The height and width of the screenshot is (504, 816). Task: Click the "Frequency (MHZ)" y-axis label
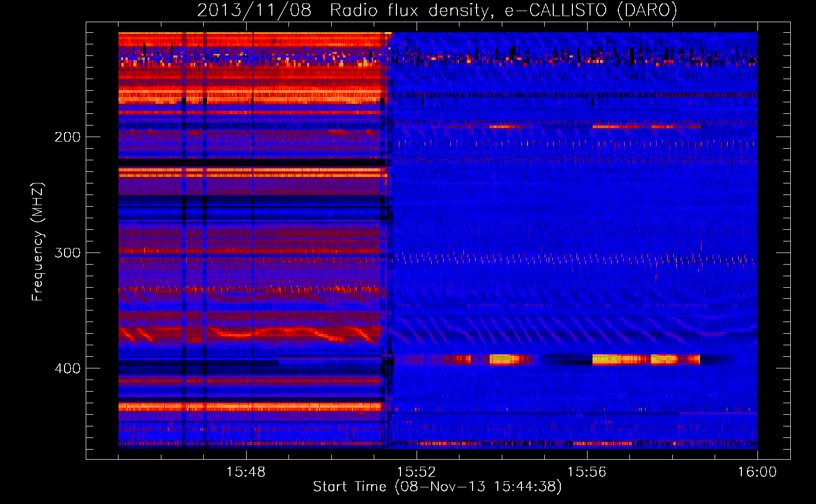38,242
